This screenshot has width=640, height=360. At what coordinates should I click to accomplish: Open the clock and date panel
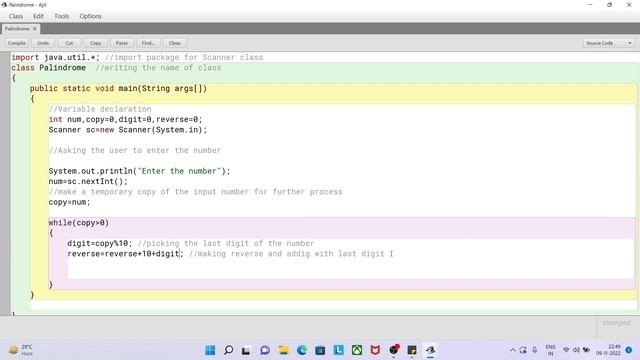click(608, 350)
